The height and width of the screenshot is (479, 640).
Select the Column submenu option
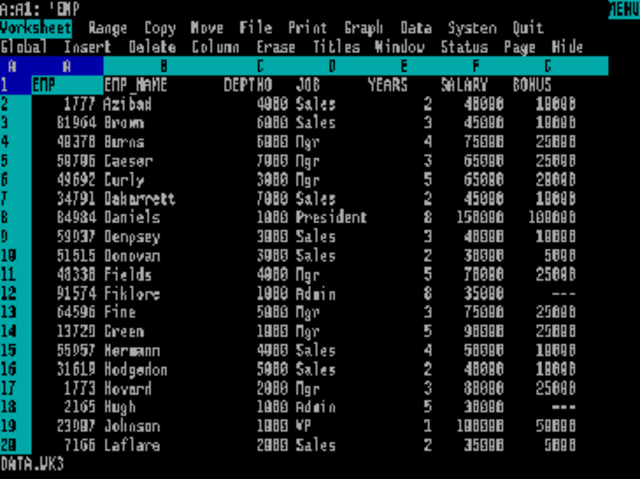(x=216, y=47)
